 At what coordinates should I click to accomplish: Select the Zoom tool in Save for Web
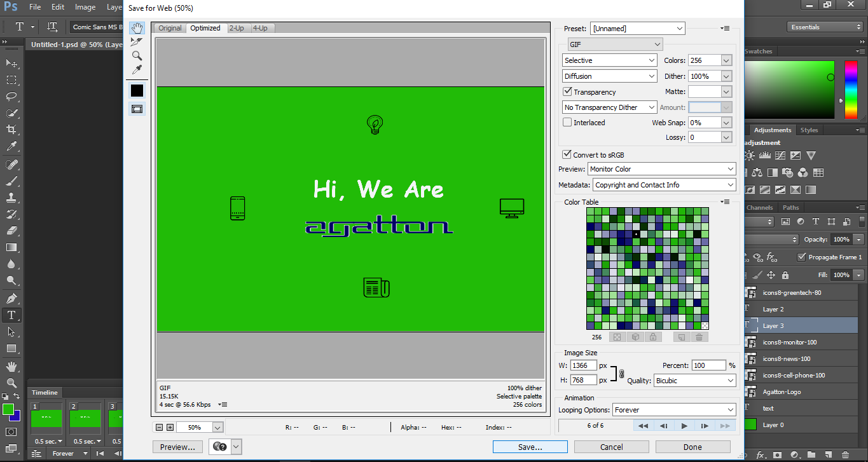coord(137,56)
